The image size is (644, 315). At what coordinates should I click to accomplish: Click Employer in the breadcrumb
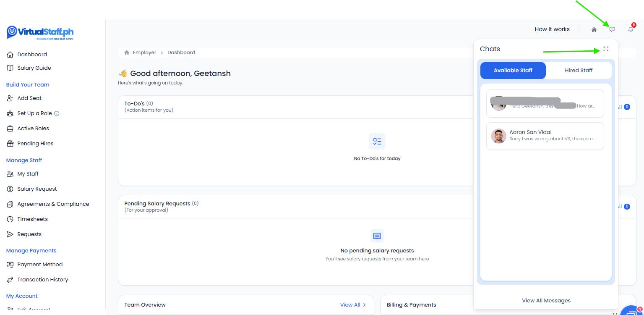pyautogui.click(x=144, y=53)
